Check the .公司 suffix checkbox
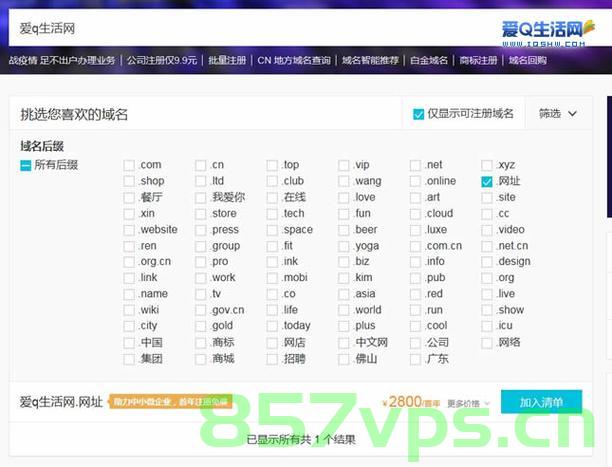The height and width of the screenshot is (467, 612). [x=415, y=343]
